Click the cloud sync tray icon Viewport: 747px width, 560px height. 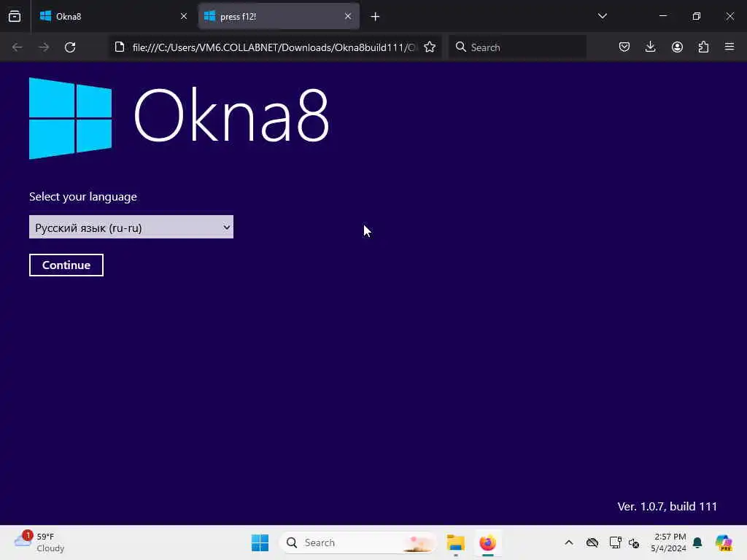click(592, 542)
